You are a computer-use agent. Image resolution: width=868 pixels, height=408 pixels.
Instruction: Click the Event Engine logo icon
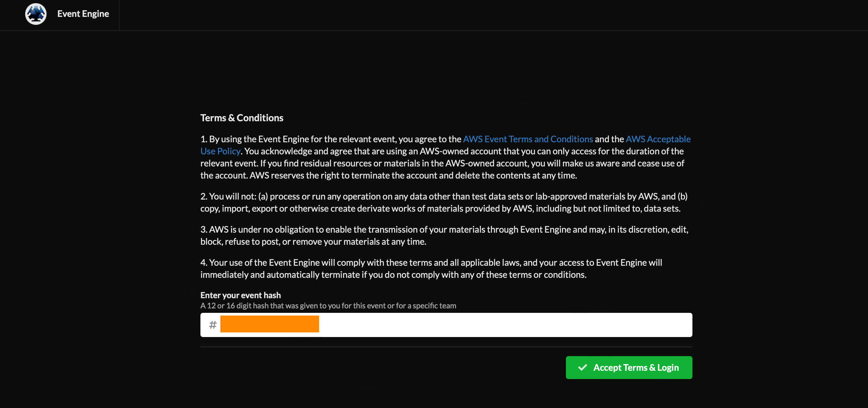(x=36, y=14)
